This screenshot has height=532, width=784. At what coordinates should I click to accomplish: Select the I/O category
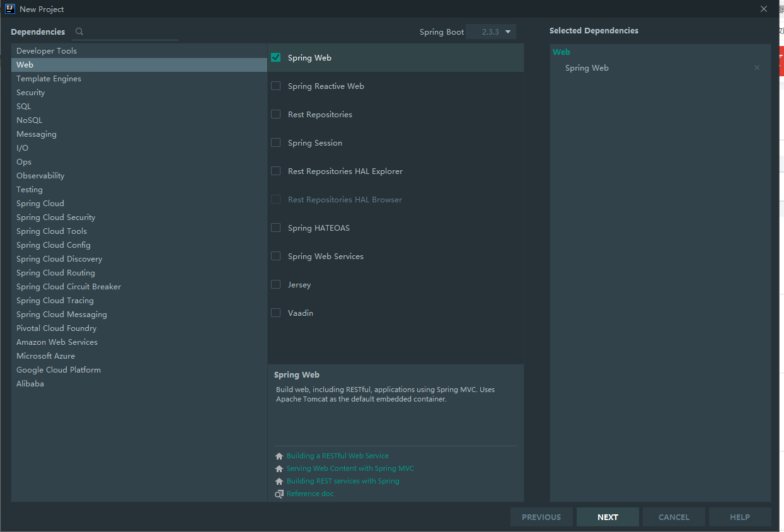(139, 148)
